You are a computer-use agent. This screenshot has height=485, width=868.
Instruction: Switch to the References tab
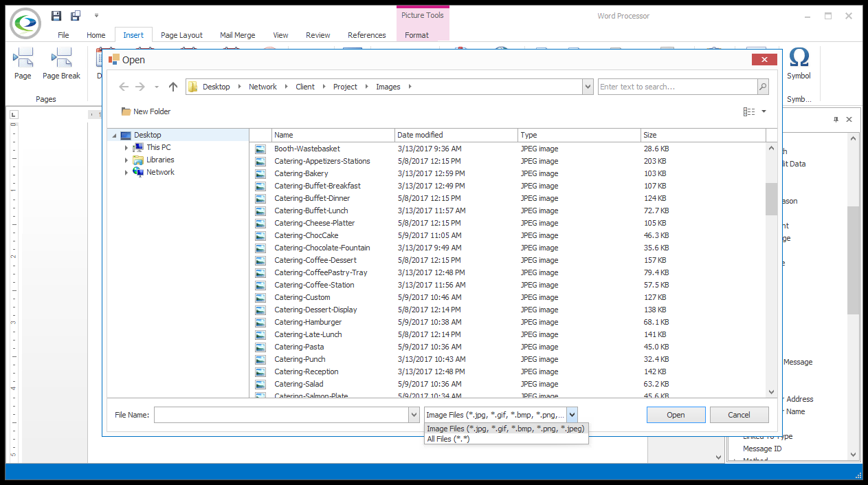[x=366, y=35]
